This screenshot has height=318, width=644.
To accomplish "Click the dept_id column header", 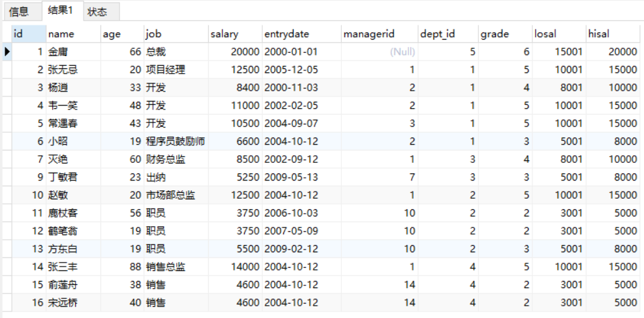I will click(x=448, y=34).
